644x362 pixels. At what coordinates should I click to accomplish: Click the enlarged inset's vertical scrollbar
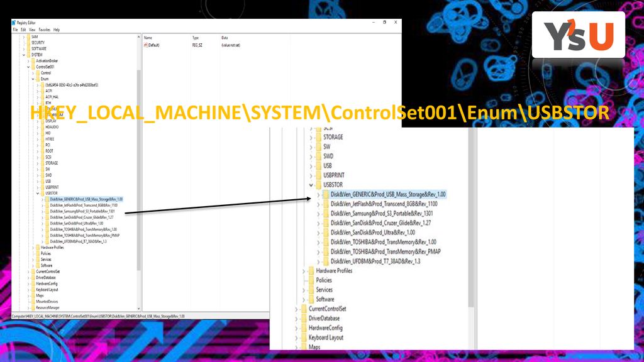(471, 217)
